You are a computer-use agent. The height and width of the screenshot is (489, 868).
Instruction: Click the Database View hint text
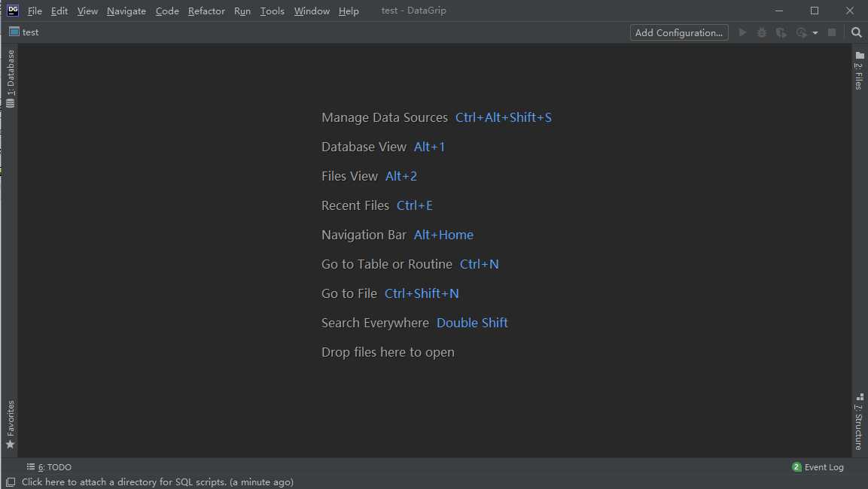(x=364, y=147)
